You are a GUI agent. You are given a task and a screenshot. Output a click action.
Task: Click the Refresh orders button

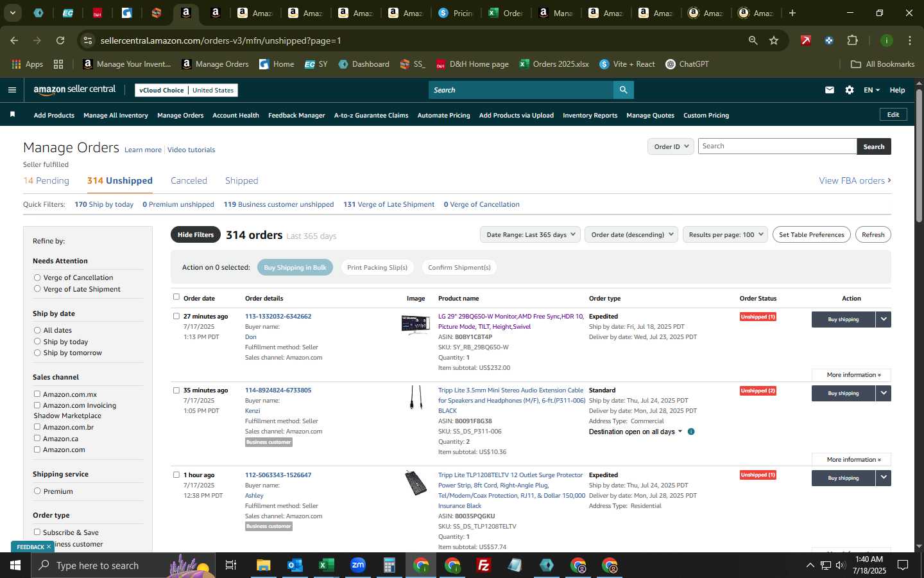873,234
